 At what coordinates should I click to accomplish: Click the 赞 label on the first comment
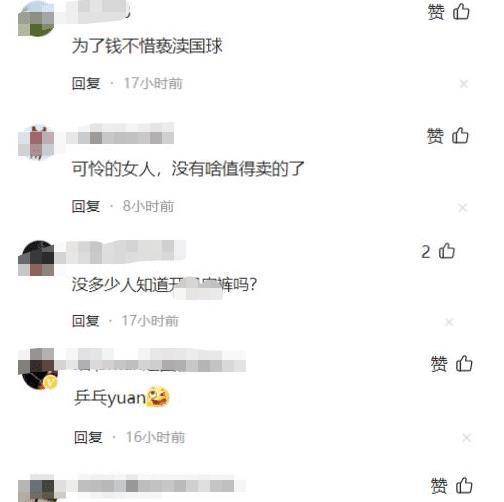436,12
